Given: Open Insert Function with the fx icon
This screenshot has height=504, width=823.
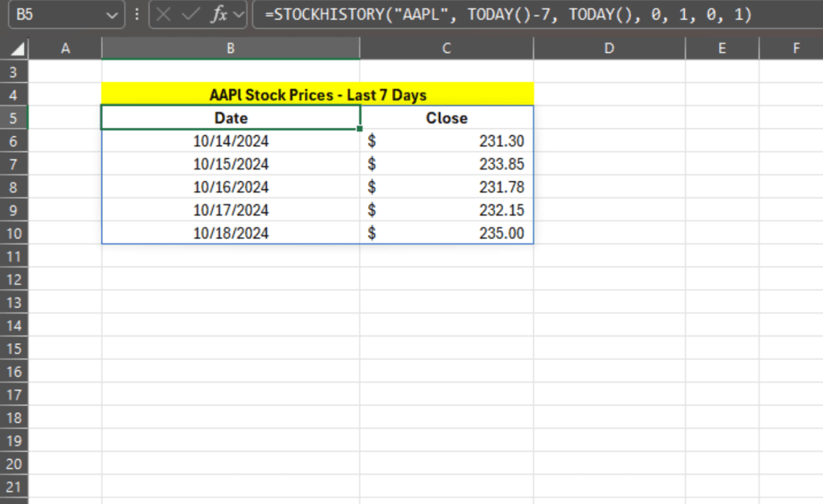Looking at the screenshot, I should 218,15.
